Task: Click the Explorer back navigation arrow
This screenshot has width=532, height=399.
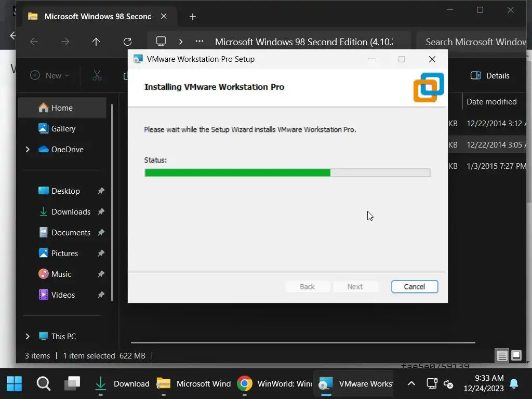Action: [x=34, y=42]
